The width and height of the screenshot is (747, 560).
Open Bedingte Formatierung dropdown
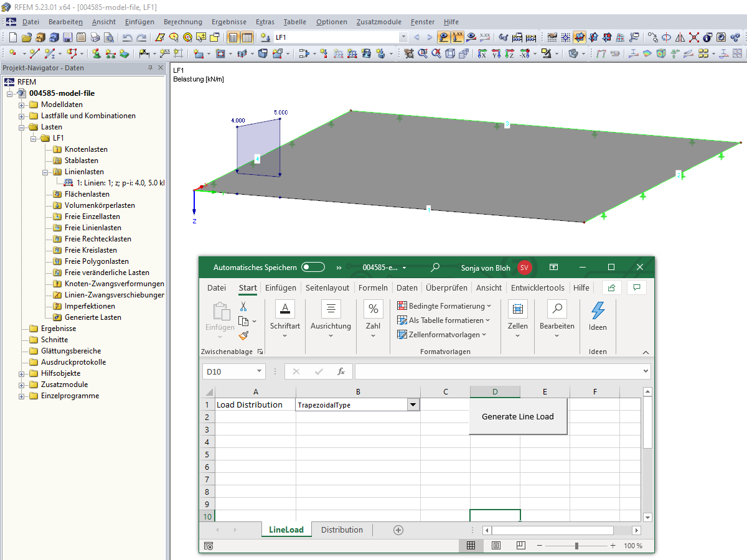(444, 306)
